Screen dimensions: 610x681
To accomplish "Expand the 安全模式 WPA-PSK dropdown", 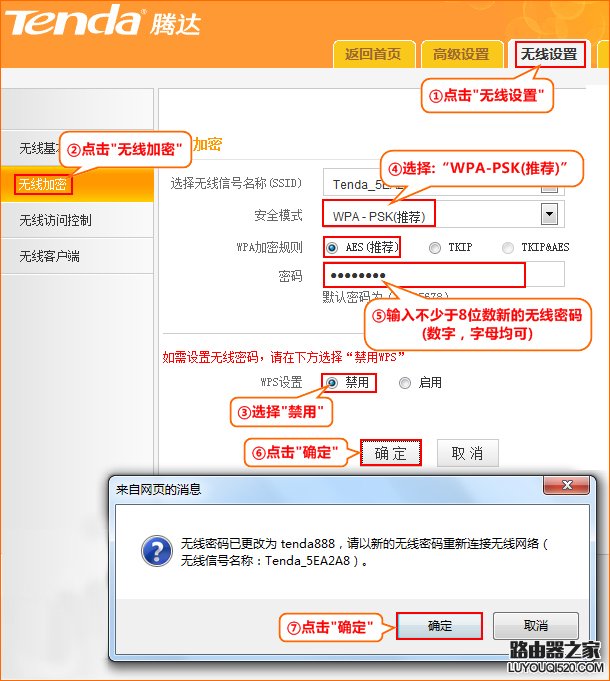I will 548,214.
